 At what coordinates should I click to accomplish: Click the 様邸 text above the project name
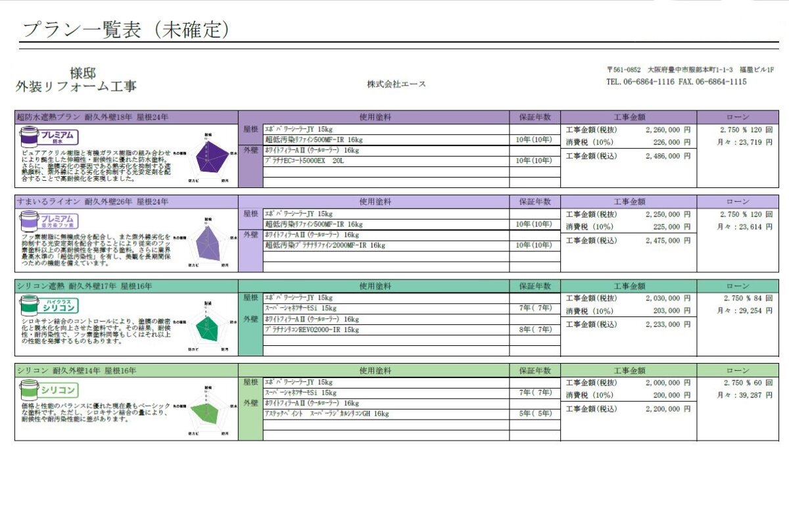point(83,72)
